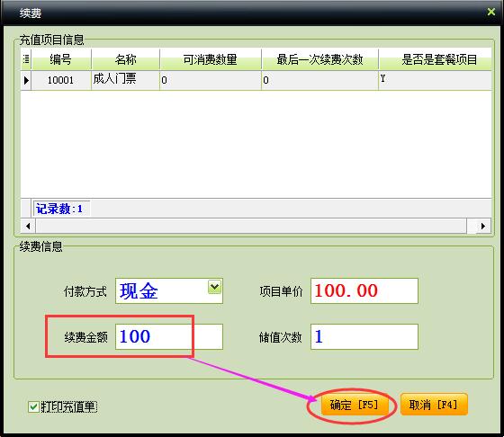Viewport: 504px width, 437px height.
Task: Click the 最后一次续费次数 column header
Action: [x=320, y=59]
